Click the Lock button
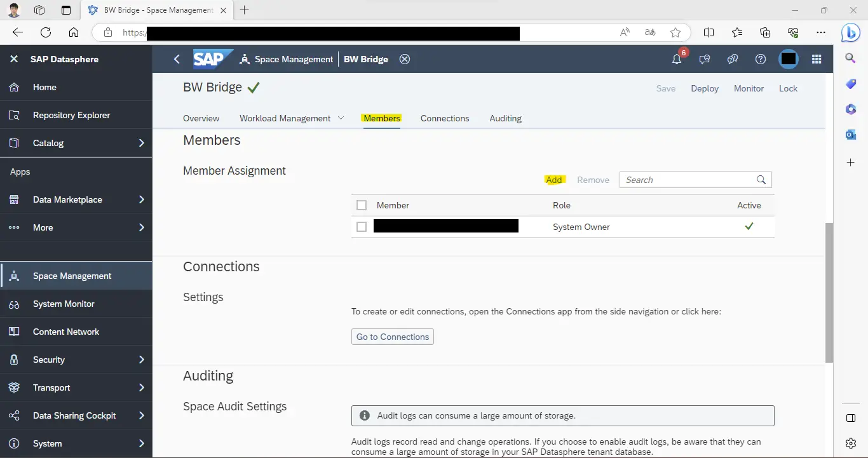Image resolution: width=868 pixels, height=458 pixels. click(788, 88)
